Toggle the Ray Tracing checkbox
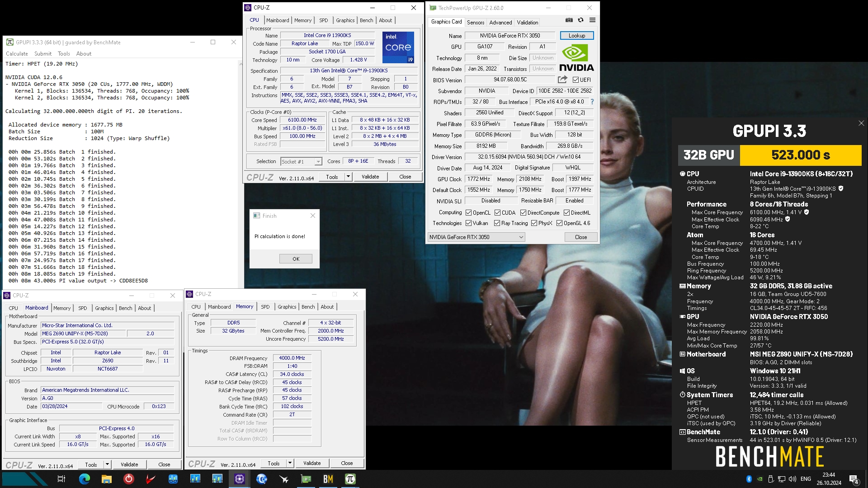The width and height of the screenshot is (868, 488). (x=497, y=223)
